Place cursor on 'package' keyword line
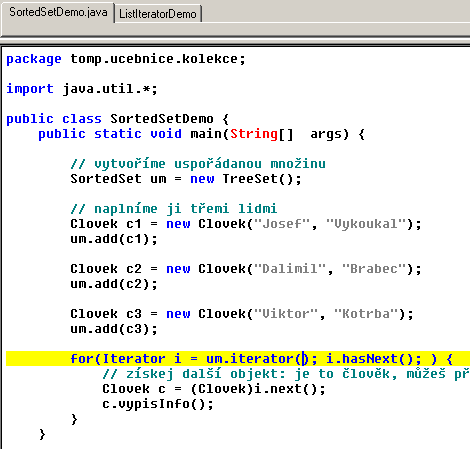470x449 pixels. [x=34, y=59]
